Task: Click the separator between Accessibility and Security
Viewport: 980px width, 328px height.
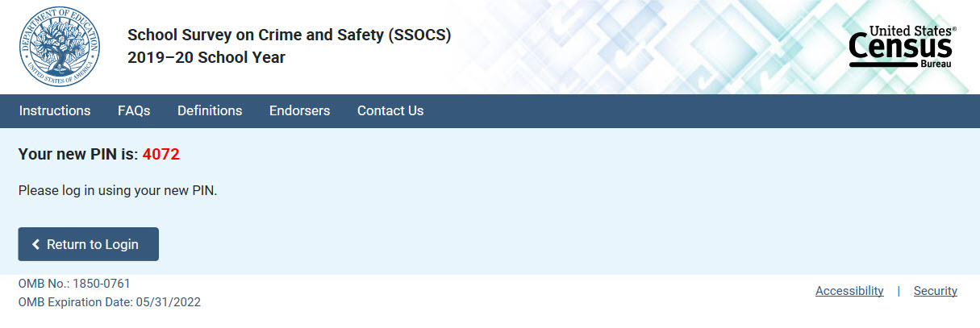Action: [x=899, y=291]
